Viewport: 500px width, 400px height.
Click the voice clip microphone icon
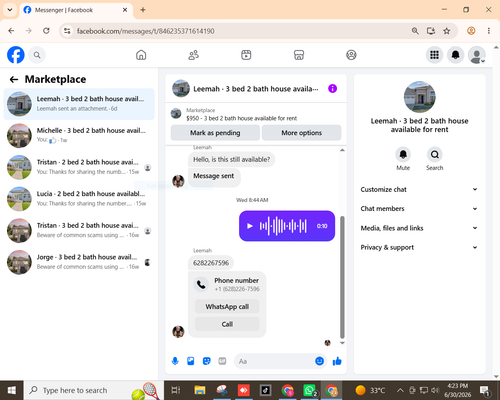point(175,361)
